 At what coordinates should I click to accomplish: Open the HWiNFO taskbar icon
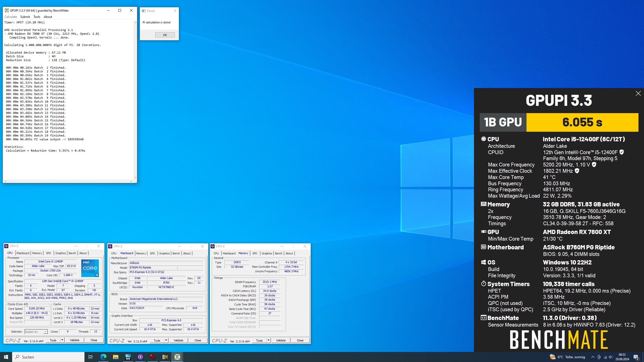click(x=128, y=357)
